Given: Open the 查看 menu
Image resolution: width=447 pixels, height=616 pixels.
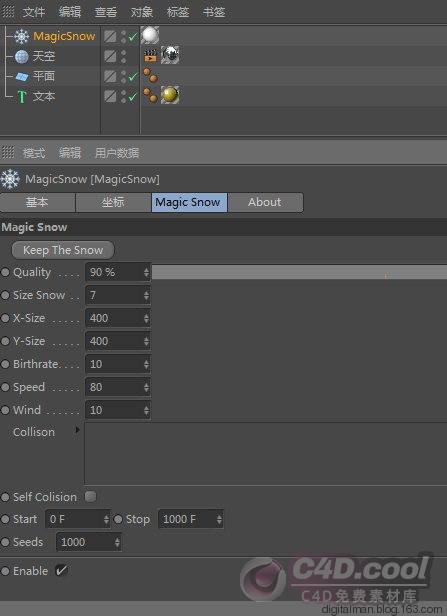Looking at the screenshot, I should click(106, 12).
